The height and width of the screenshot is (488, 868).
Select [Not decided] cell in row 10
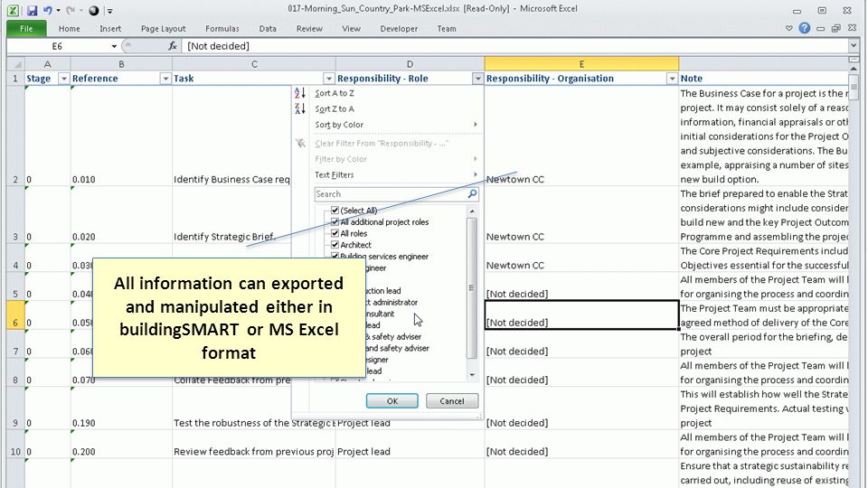(581, 445)
